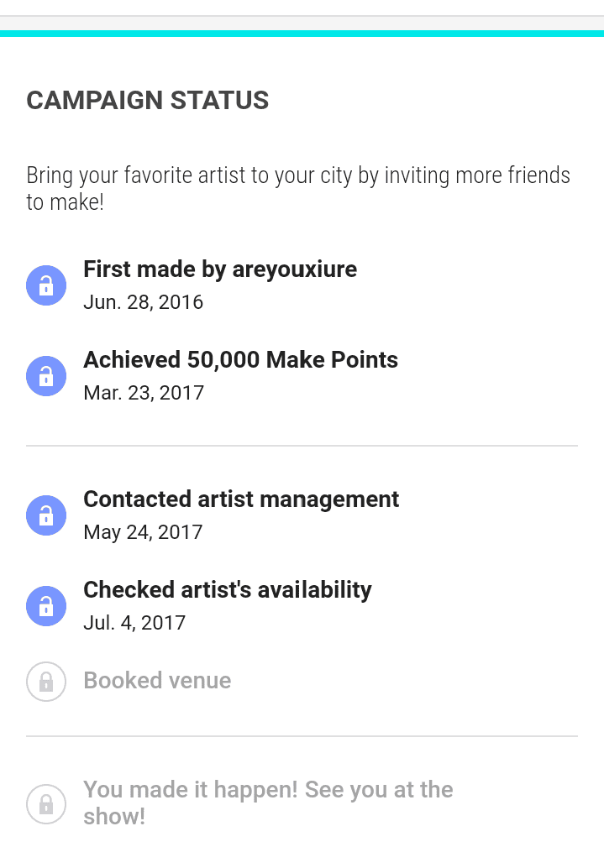This screenshot has height=868, width=604.
Task: Select the Achieved 50,000 Make Points milestone title
Action: pos(240,360)
